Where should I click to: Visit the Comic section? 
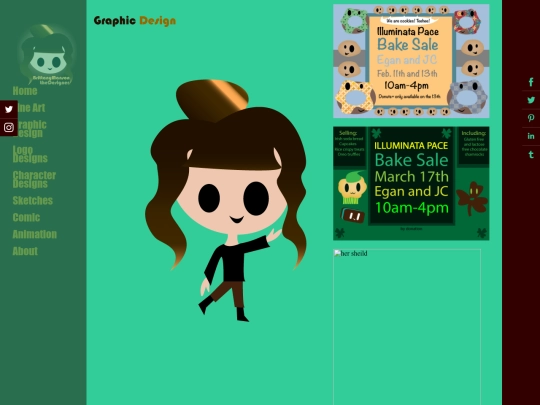26,217
